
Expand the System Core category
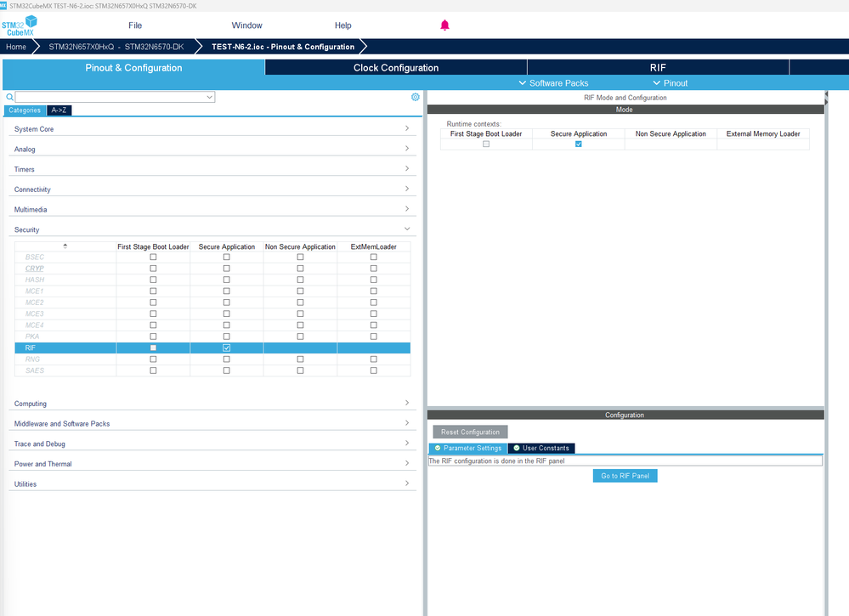(x=212, y=129)
